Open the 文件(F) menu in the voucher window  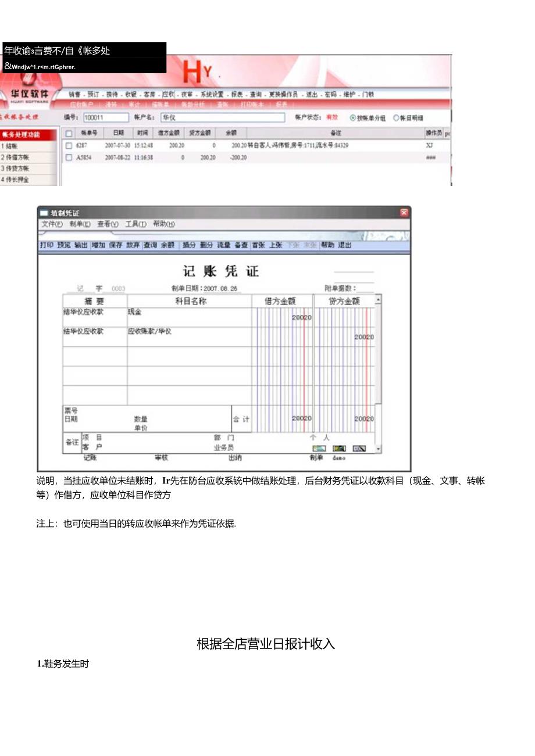click(52, 224)
